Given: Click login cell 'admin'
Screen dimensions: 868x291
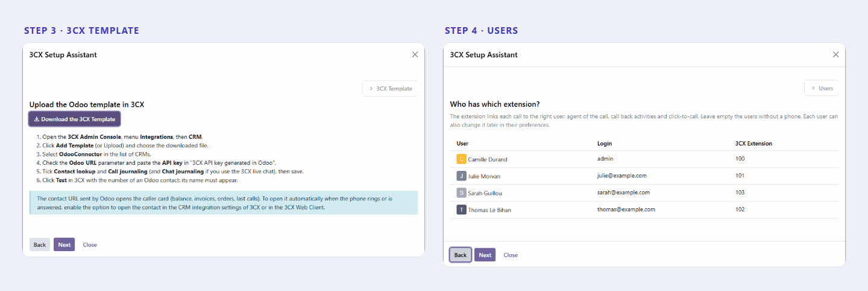Looking at the screenshot, I should pos(605,159).
